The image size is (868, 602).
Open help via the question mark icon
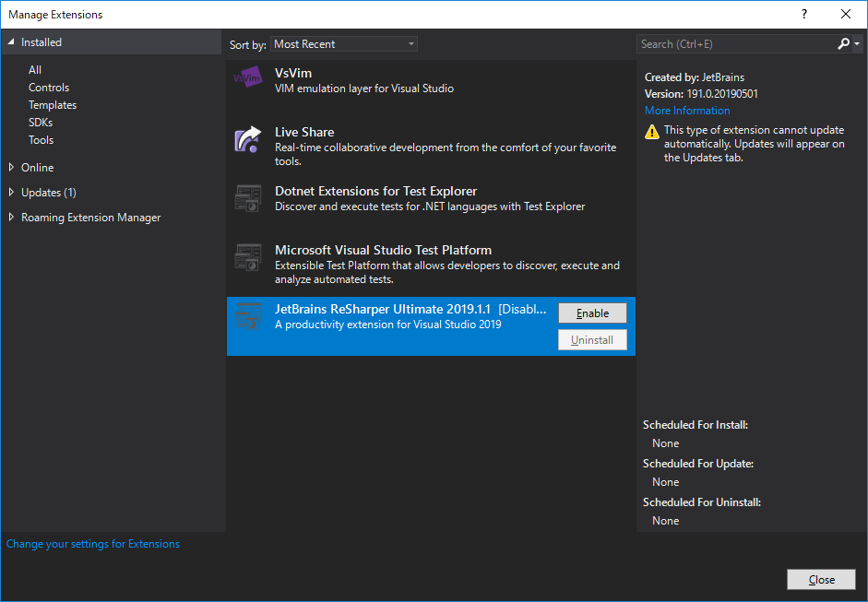(803, 14)
